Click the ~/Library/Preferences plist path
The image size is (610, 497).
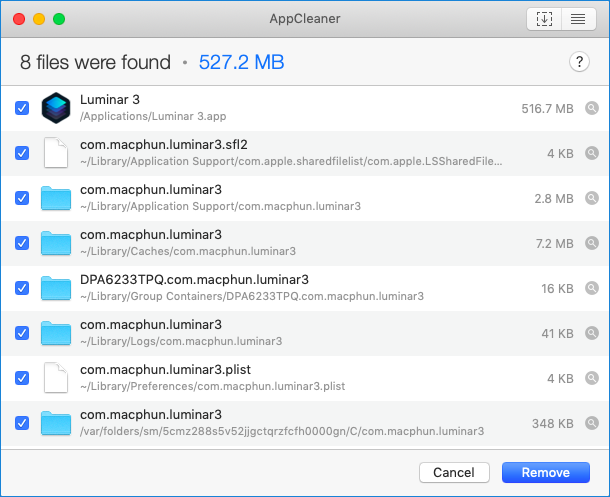[212, 386]
